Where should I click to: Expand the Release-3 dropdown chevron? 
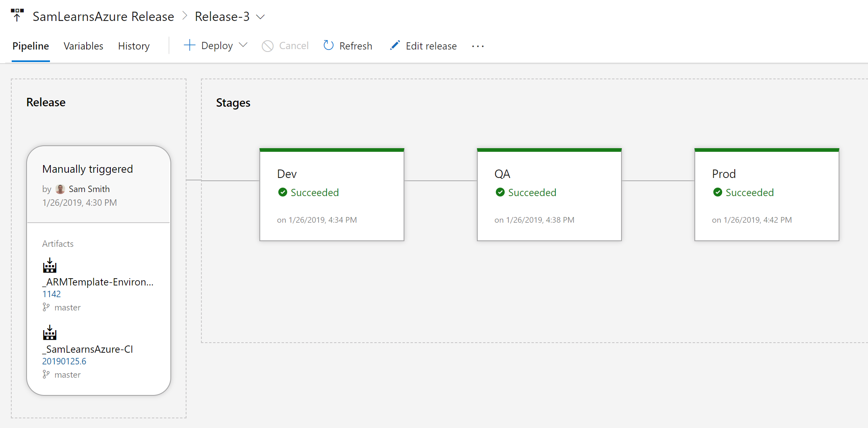tap(261, 17)
